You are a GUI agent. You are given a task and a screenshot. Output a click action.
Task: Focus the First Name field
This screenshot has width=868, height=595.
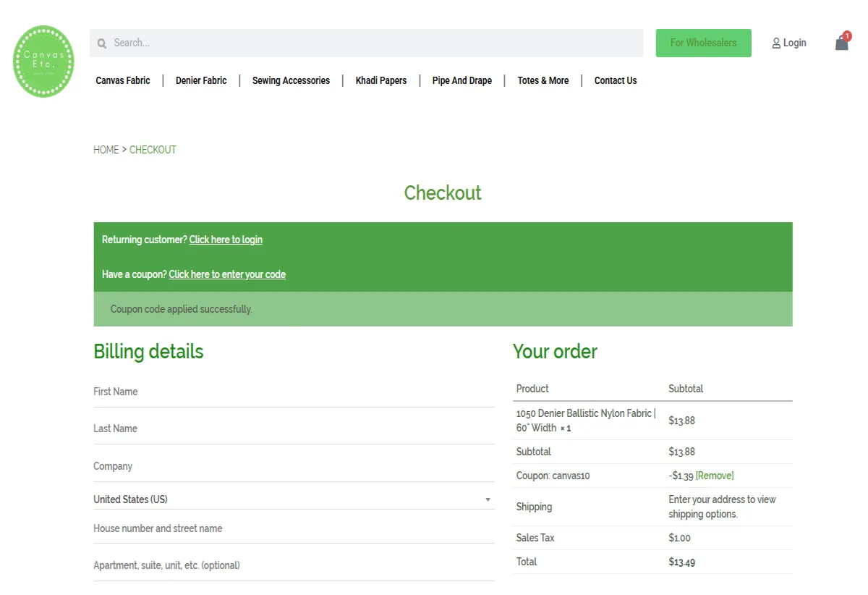coord(293,392)
